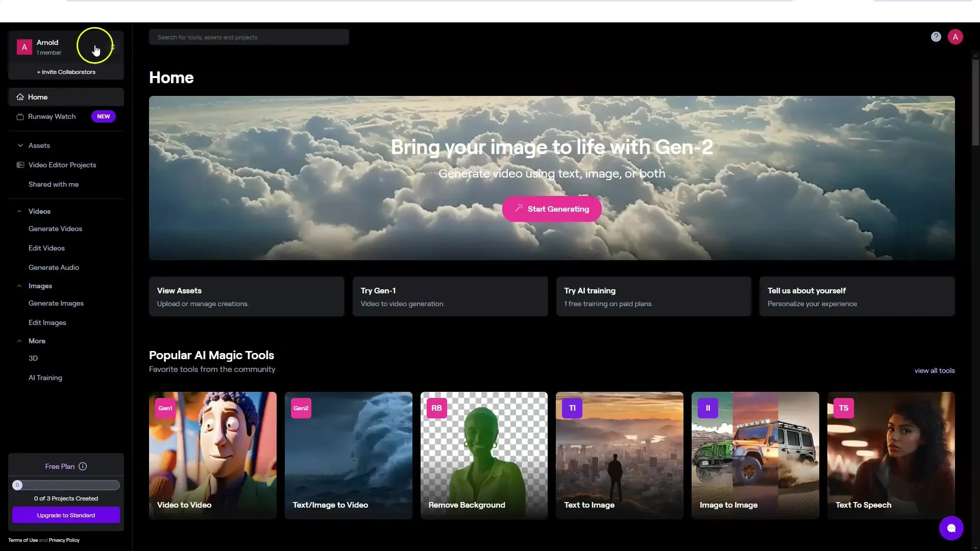Click the view all tools link
The image size is (980, 551).
[934, 370]
